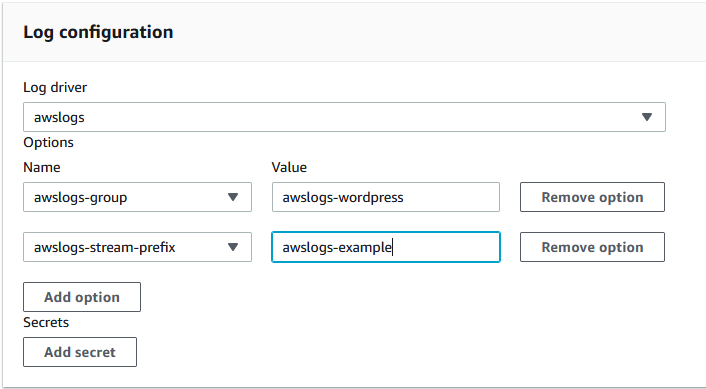Click the Log configuration heading
This screenshot has width=706, height=389.
[98, 32]
